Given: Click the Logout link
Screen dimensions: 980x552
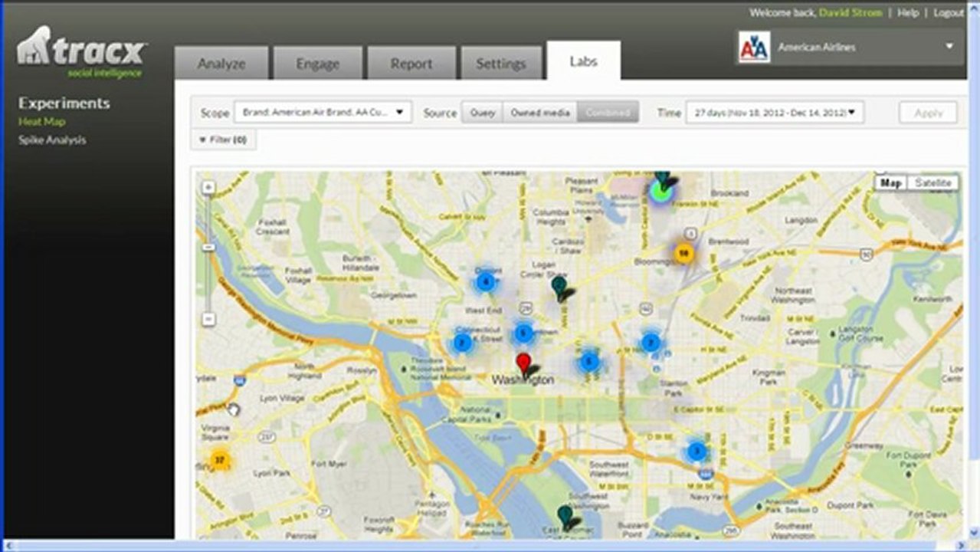Looking at the screenshot, I should point(949,13).
